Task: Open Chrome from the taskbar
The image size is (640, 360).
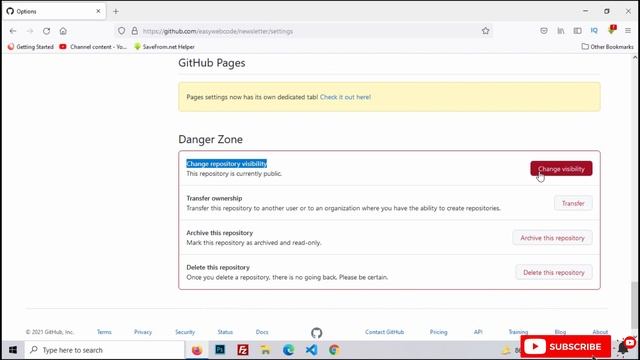Action: pos(334,350)
